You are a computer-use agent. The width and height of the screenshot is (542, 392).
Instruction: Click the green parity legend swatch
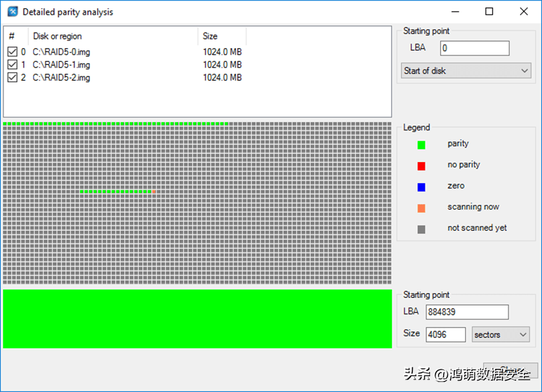(x=421, y=145)
